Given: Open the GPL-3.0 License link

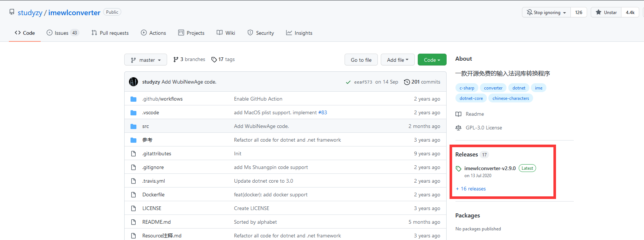Looking at the screenshot, I should pyautogui.click(x=479, y=128).
